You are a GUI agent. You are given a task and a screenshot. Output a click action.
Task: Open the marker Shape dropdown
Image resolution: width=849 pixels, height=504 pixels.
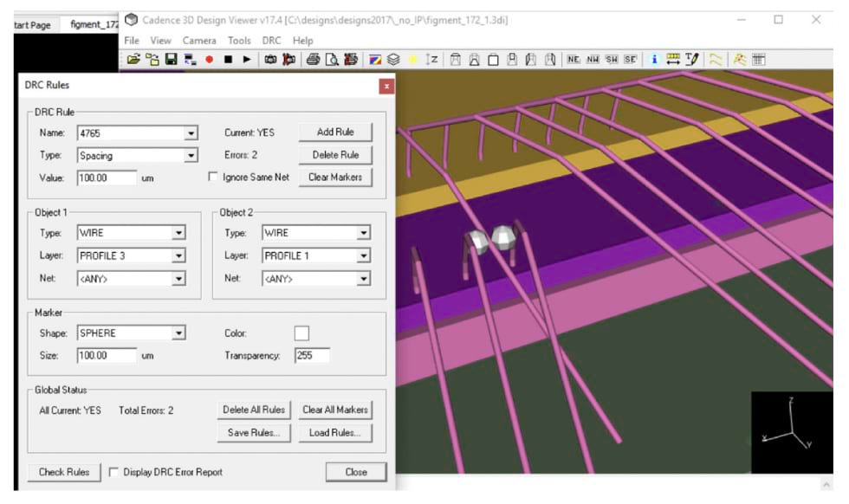click(x=178, y=333)
